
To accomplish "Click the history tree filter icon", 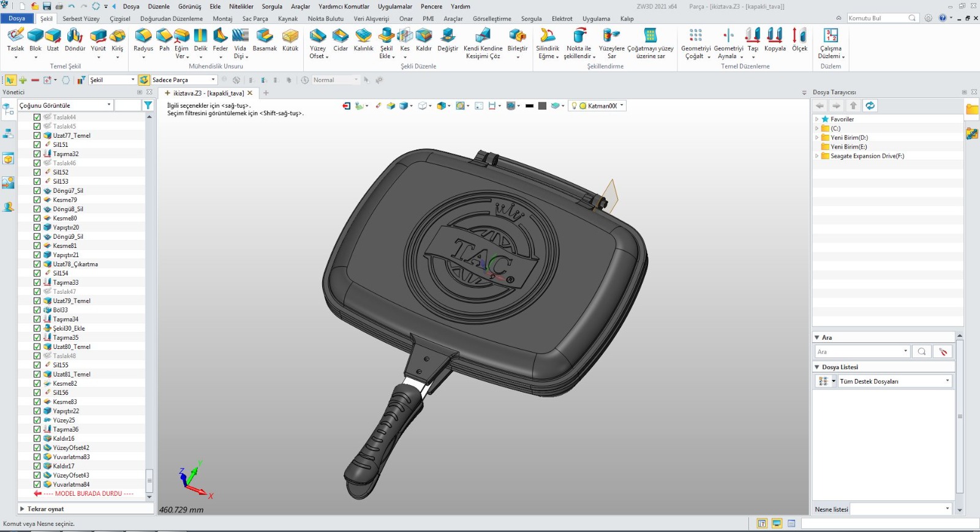I will pyautogui.click(x=148, y=105).
